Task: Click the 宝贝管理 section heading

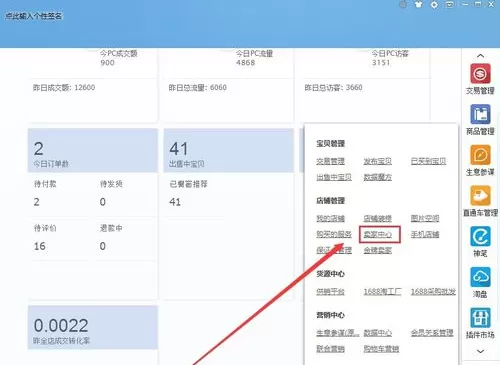Action: point(330,143)
